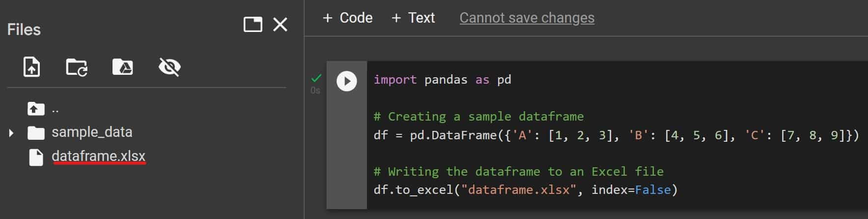868x219 pixels.
Task: Upload a file to session storage
Action: point(32,66)
